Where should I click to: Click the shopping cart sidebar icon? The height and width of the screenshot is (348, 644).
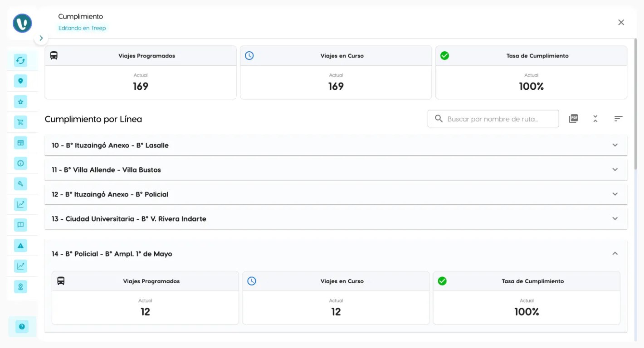click(x=20, y=122)
